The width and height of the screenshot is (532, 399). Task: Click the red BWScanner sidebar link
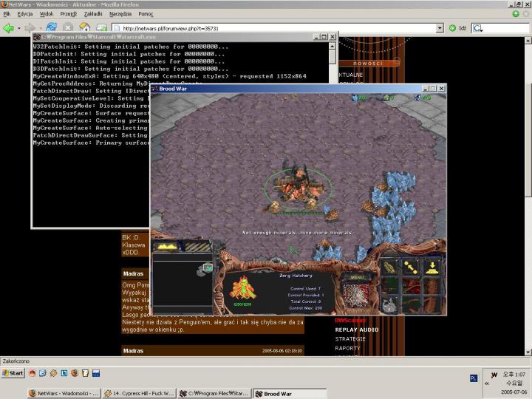point(350,320)
